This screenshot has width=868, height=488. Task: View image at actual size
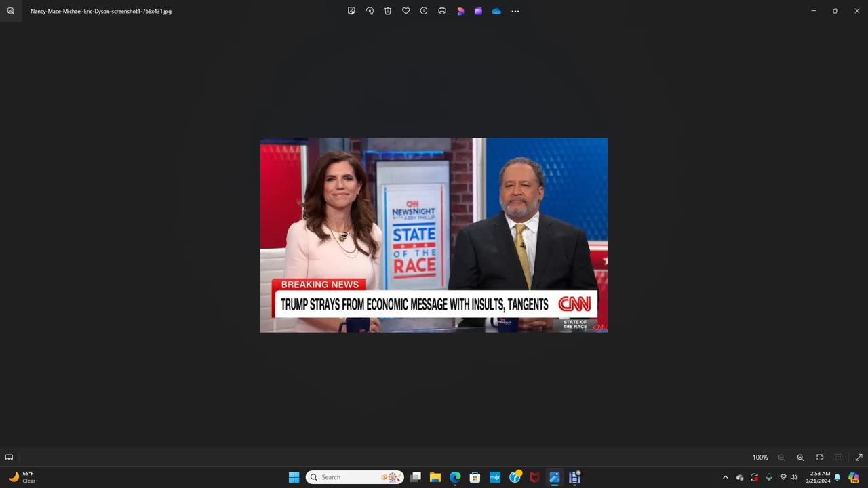click(x=838, y=457)
